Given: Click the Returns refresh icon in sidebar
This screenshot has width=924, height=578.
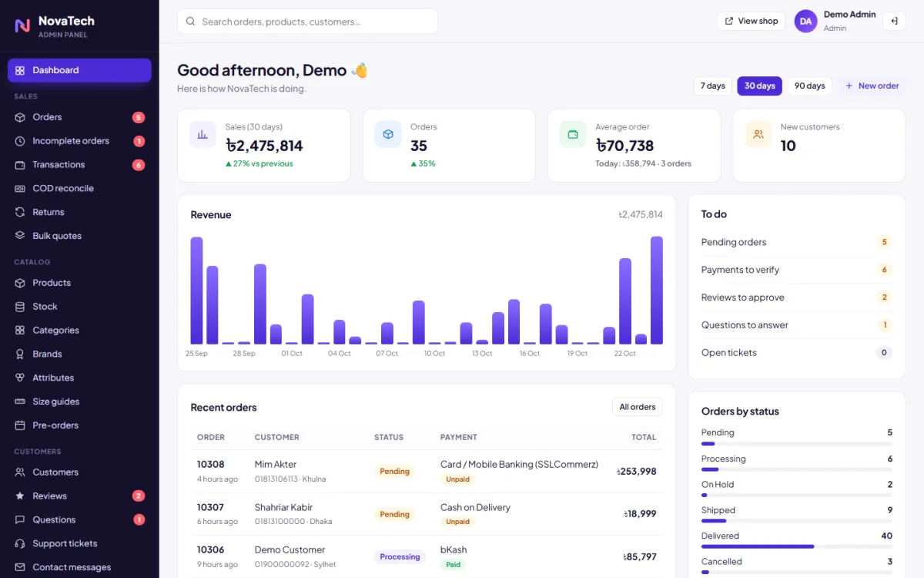Looking at the screenshot, I should click(20, 212).
